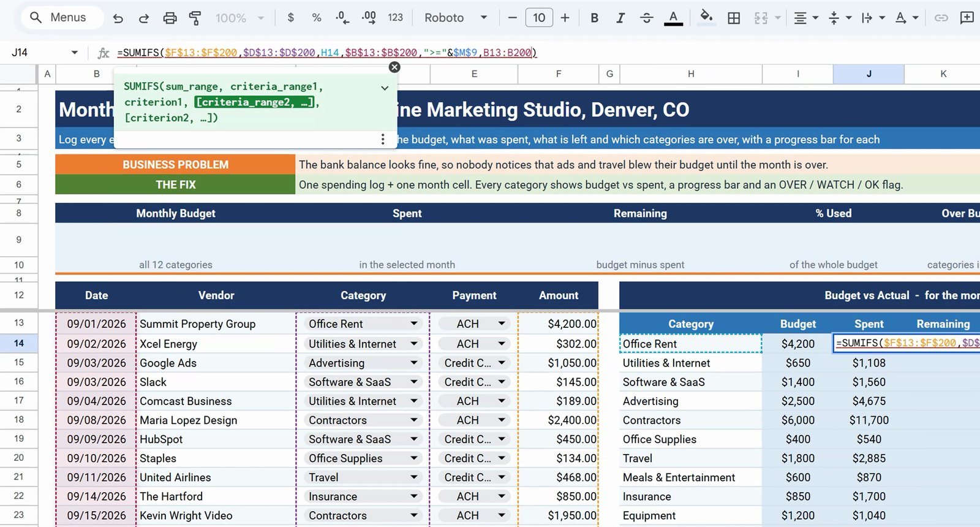This screenshot has width=980, height=527.
Task: Open the Fill color paint bucket
Action: pyautogui.click(x=706, y=17)
